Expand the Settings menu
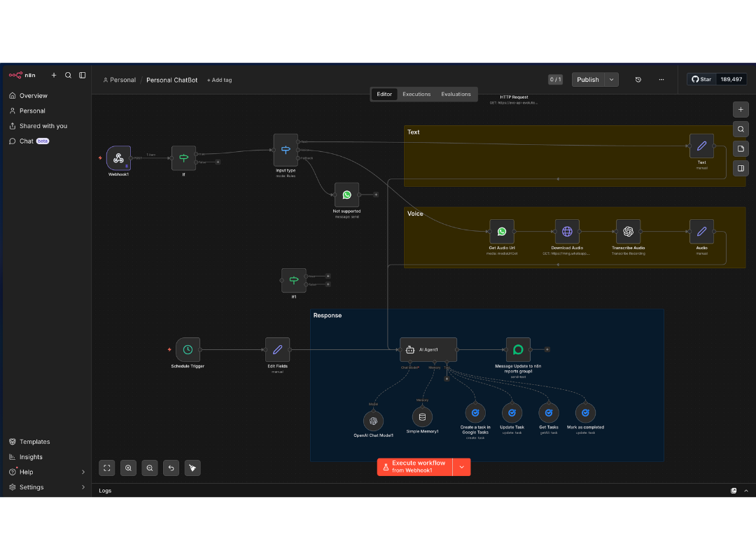The width and height of the screenshot is (756, 560). tap(45, 487)
